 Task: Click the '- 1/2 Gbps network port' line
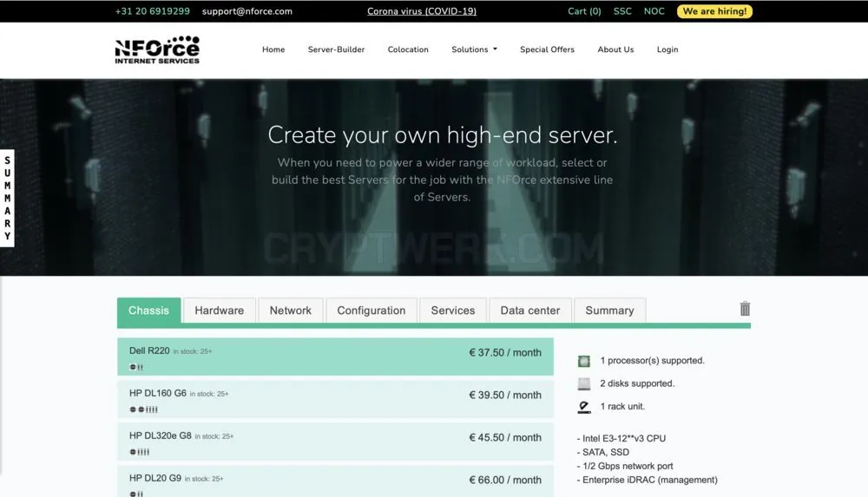click(x=625, y=466)
